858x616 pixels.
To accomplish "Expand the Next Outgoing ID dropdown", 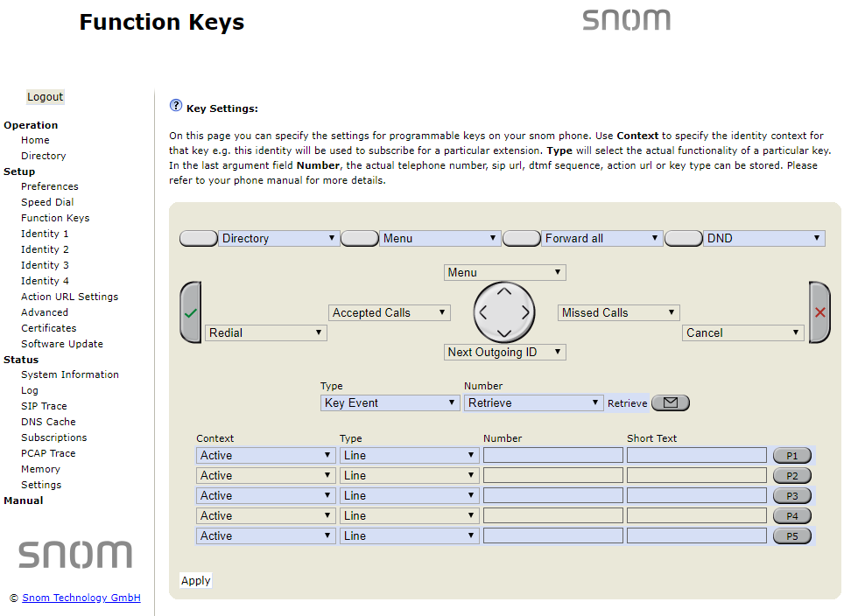I will coord(505,353).
